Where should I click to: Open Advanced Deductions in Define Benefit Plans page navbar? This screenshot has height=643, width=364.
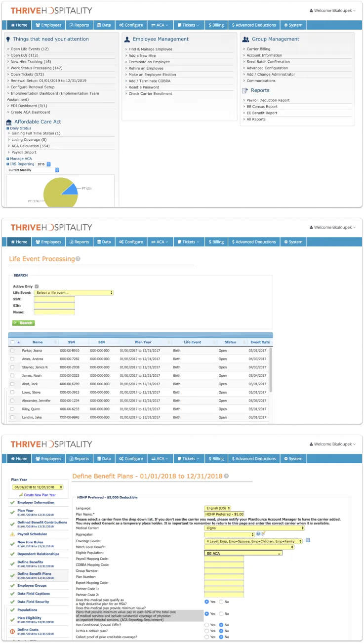(x=253, y=459)
